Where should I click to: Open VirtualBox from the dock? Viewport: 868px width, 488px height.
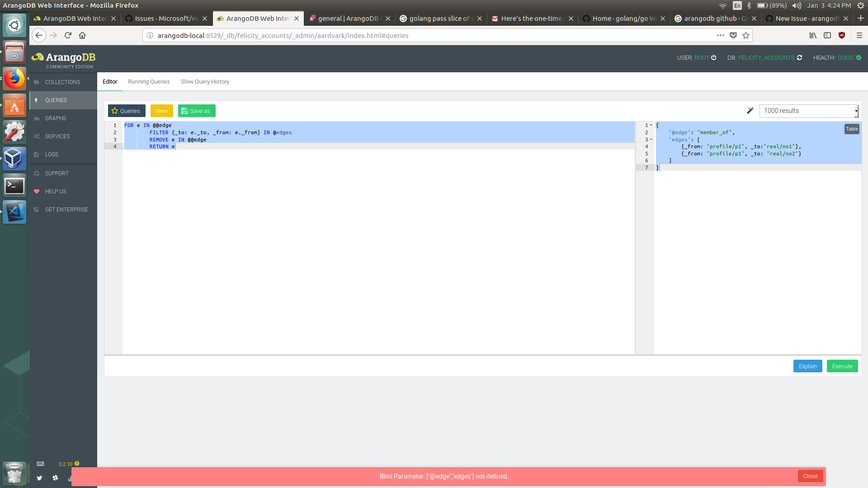tap(14, 159)
